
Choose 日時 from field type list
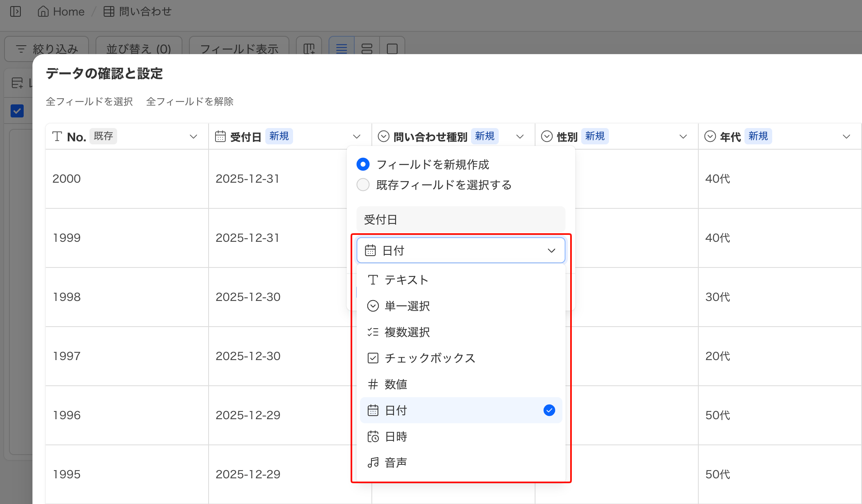pyautogui.click(x=396, y=437)
